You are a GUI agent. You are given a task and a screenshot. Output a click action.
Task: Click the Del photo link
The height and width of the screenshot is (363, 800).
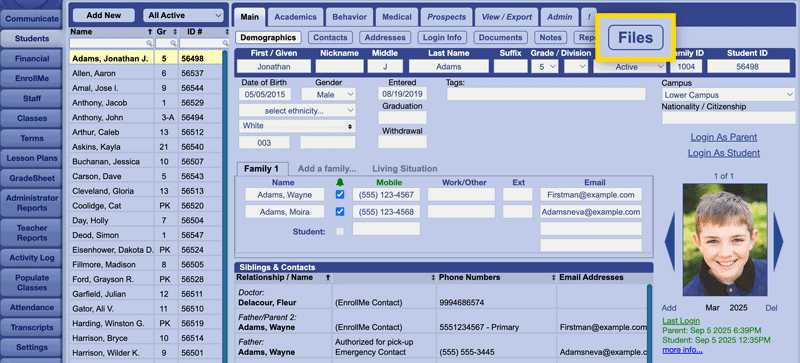[771, 308]
